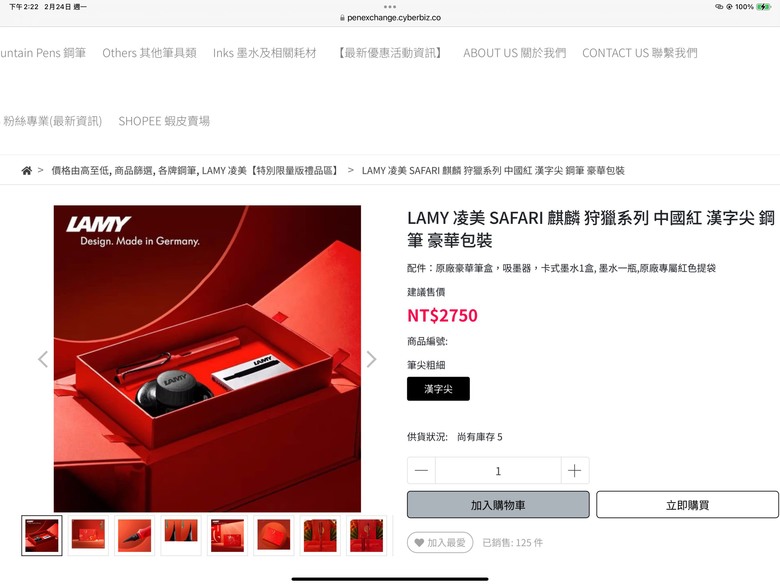Image resolution: width=780 pixels, height=585 pixels.
Task: Select the 漢字尖 nib option
Action: pyautogui.click(x=438, y=389)
